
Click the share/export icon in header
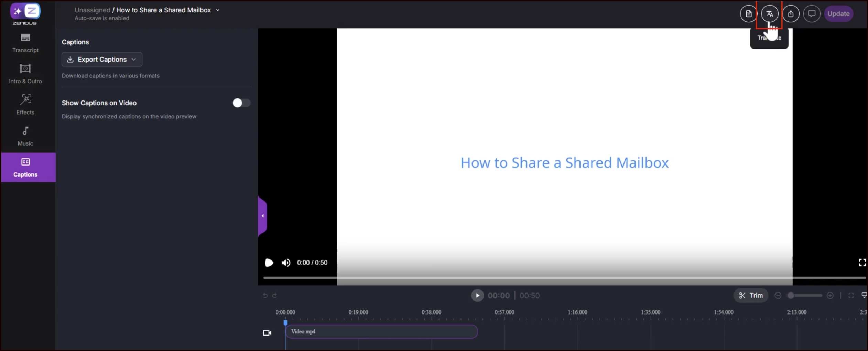pyautogui.click(x=791, y=14)
